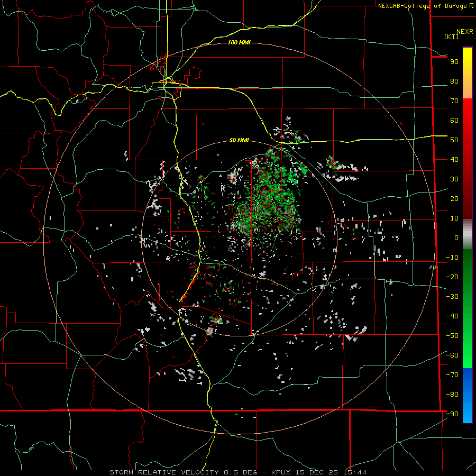Click the 20 value on the velocity scale

454,199
